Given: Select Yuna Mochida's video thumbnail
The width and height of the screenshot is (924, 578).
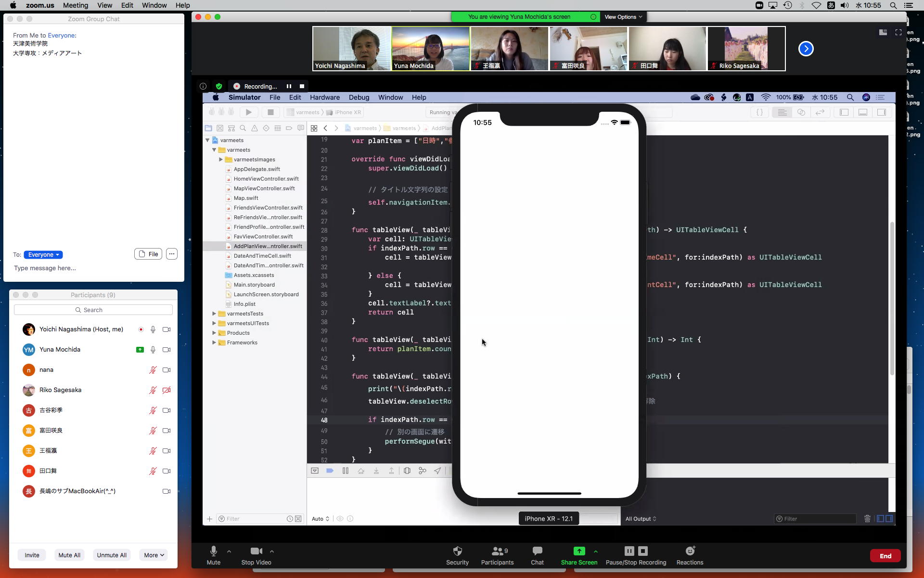Looking at the screenshot, I should [x=430, y=49].
